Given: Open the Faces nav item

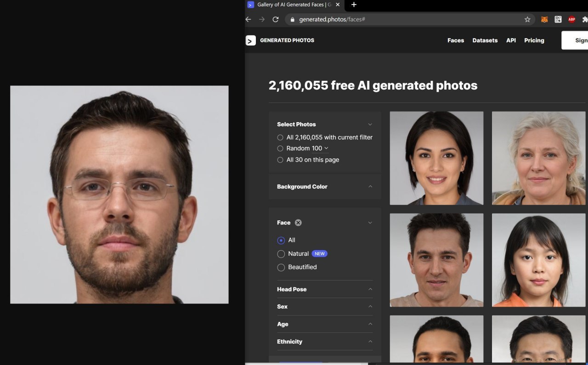Looking at the screenshot, I should pos(456,40).
